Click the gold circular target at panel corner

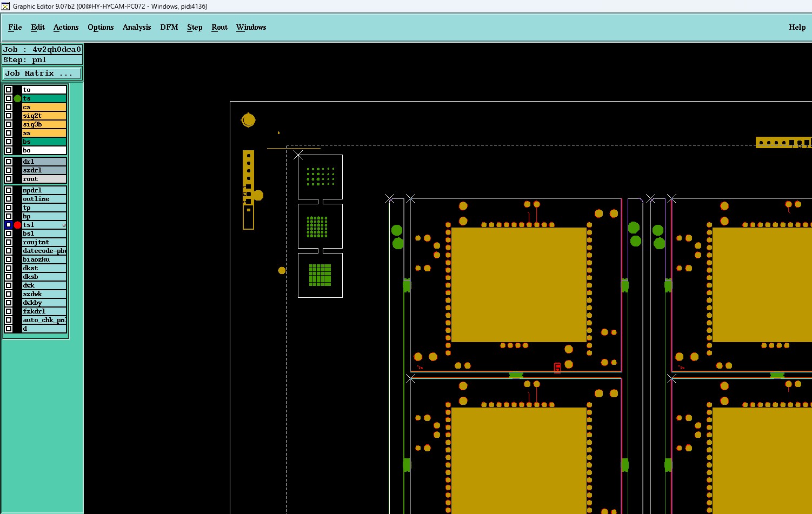click(248, 120)
